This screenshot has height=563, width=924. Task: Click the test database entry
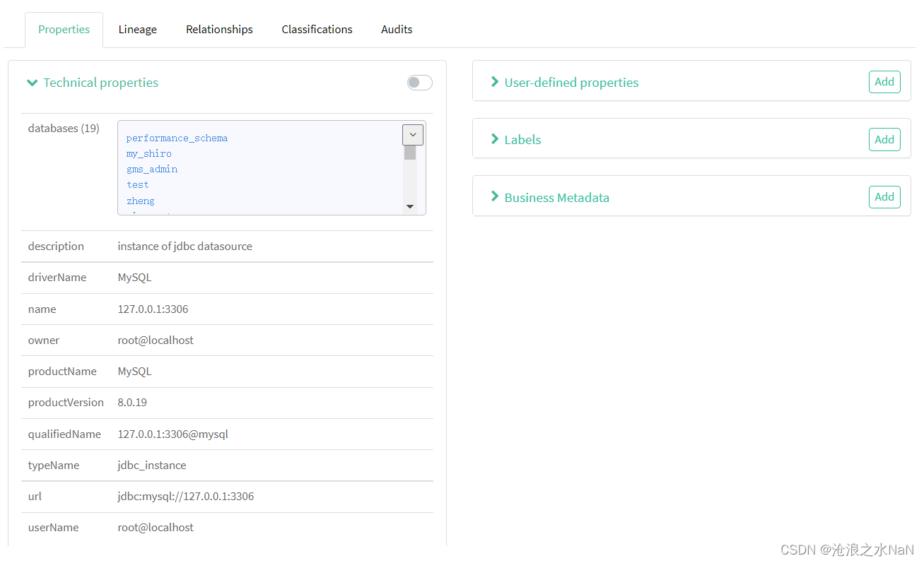pos(137,184)
